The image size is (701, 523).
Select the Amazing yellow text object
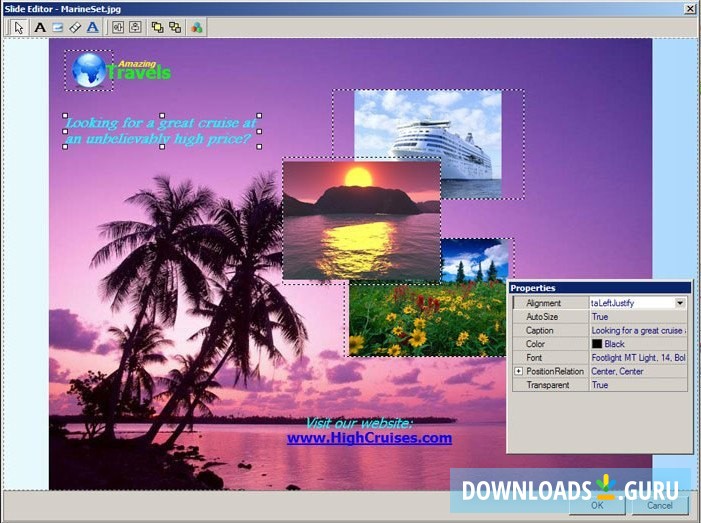click(137, 64)
